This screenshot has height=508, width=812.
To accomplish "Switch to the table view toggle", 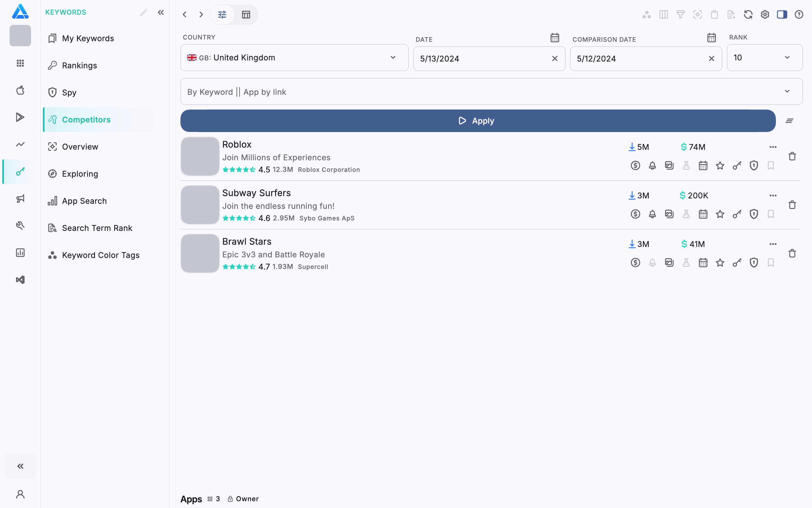I will coord(246,14).
